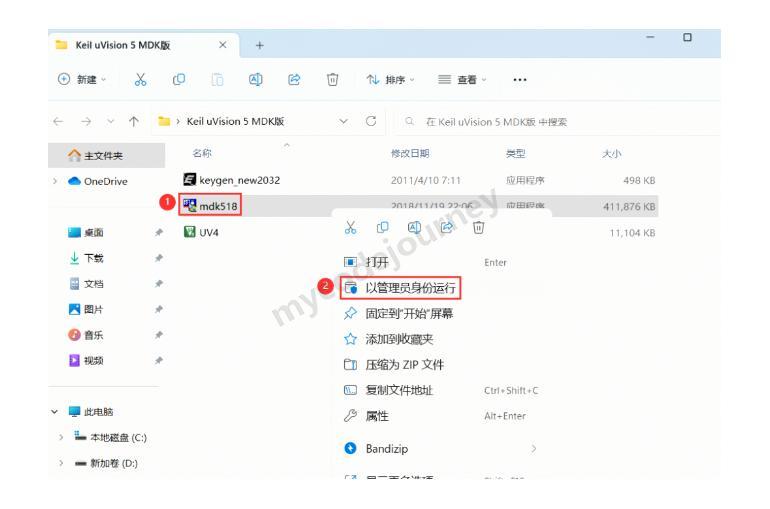Screen dimensions: 770x509
Task: Refresh the current folder view
Action: click(371, 121)
